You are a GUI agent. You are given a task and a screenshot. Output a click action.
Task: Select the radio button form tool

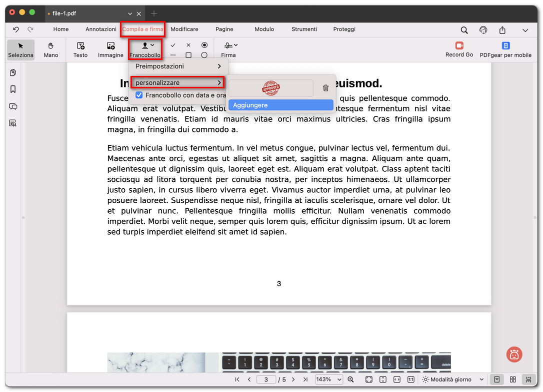[x=204, y=45]
